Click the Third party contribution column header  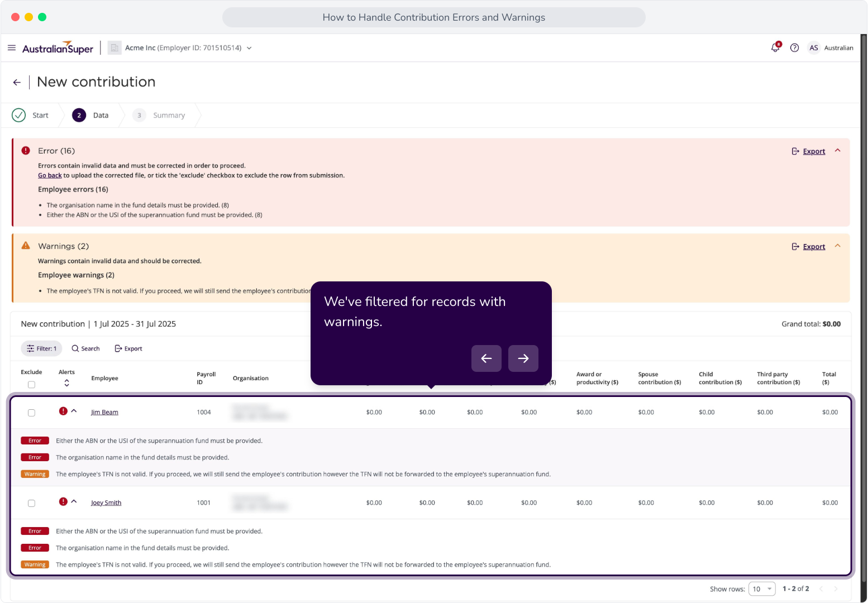click(778, 379)
